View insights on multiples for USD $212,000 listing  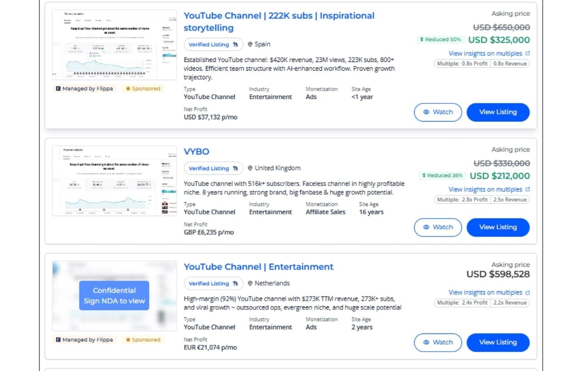(x=485, y=189)
